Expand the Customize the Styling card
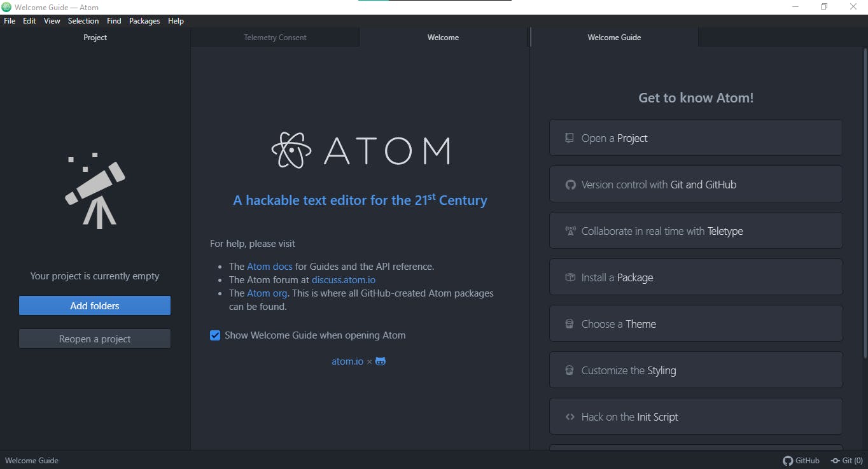The image size is (868, 469). click(x=696, y=370)
